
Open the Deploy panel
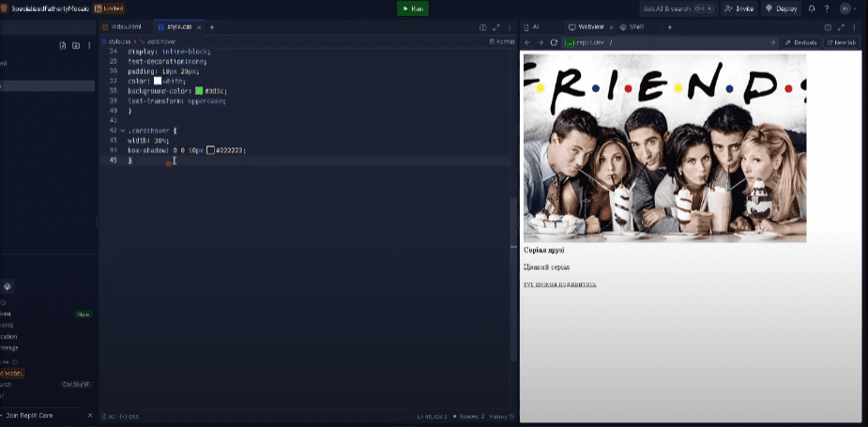coord(781,8)
